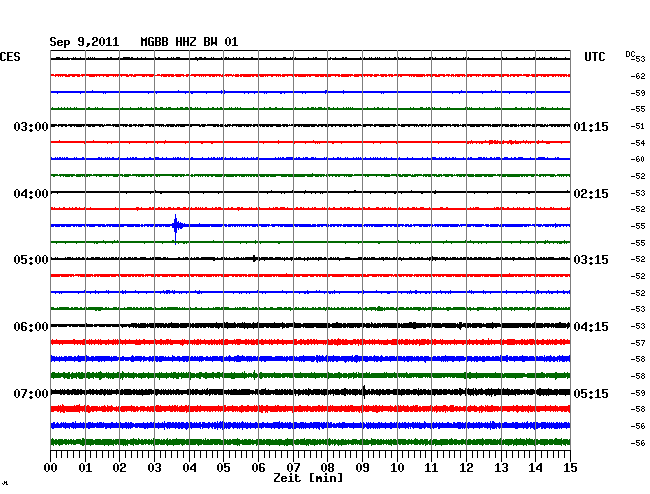
Task: Click the "03" minute axis label
Action: tap(154, 468)
